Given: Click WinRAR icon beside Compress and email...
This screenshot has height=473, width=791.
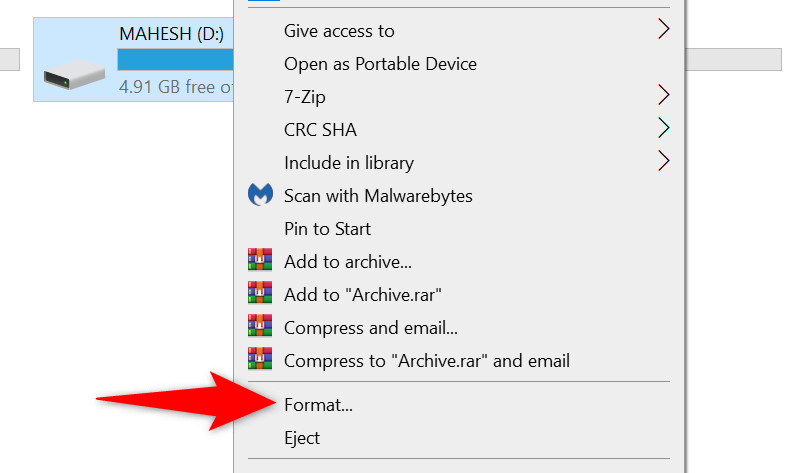Looking at the screenshot, I should pos(260,327).
